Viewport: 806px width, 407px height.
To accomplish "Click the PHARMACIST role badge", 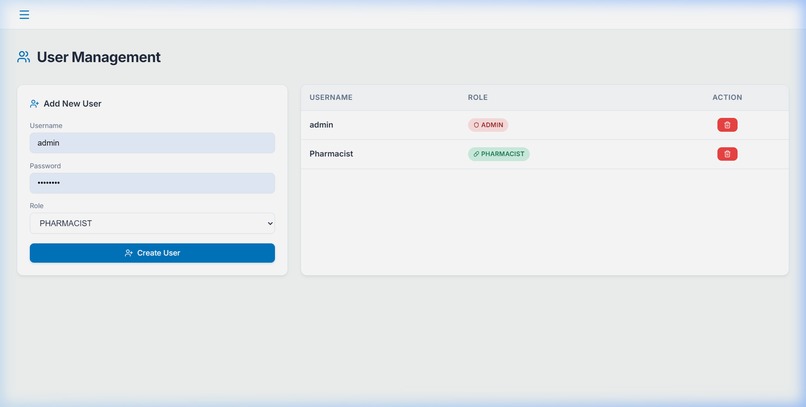I will pyautogui.click(x=498, y=154).
